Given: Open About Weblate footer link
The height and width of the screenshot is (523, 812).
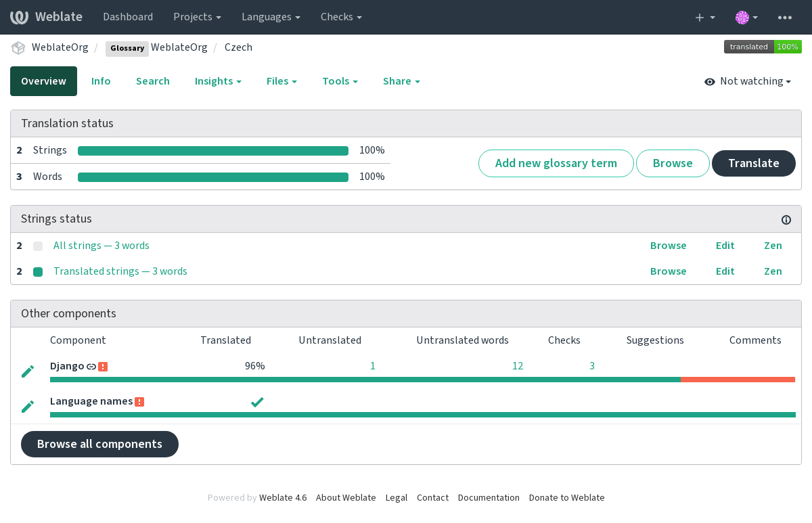Looking at the screenshot, I should click(x=346, y=497).
